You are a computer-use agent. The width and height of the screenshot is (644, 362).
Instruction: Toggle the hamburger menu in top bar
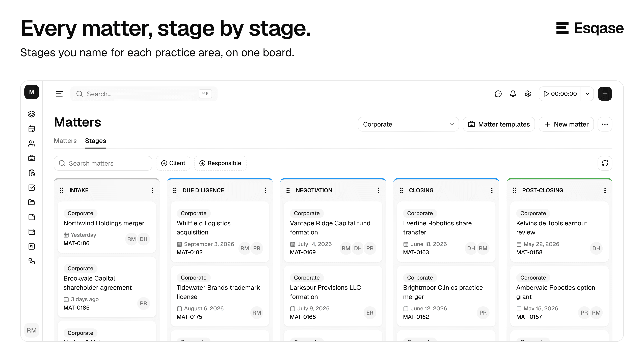(x=59, y=94)
